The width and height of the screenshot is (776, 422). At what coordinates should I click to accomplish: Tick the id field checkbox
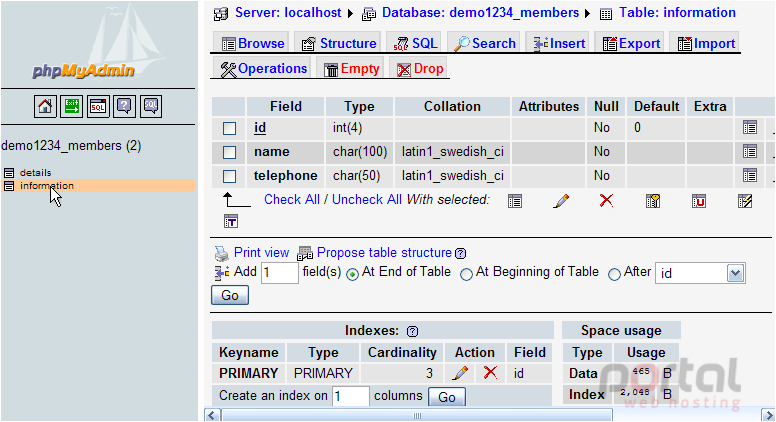pyautogui.click(x=229, y=128)
